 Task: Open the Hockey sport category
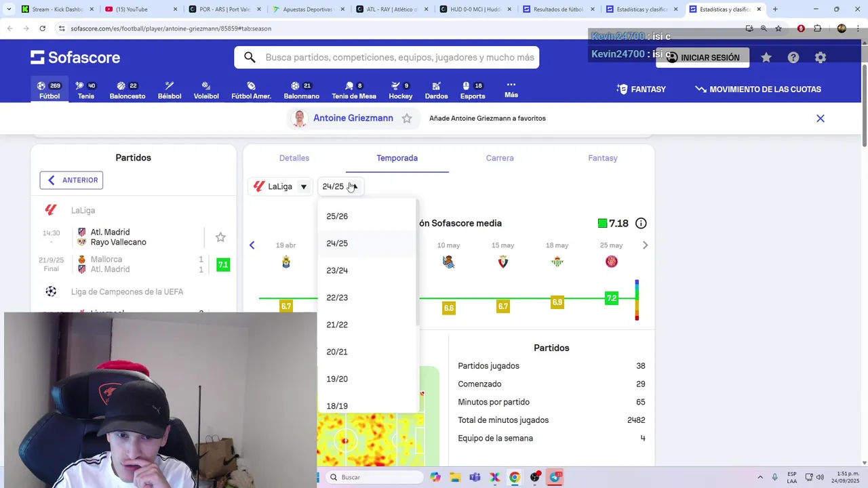(x=400, y=90)
